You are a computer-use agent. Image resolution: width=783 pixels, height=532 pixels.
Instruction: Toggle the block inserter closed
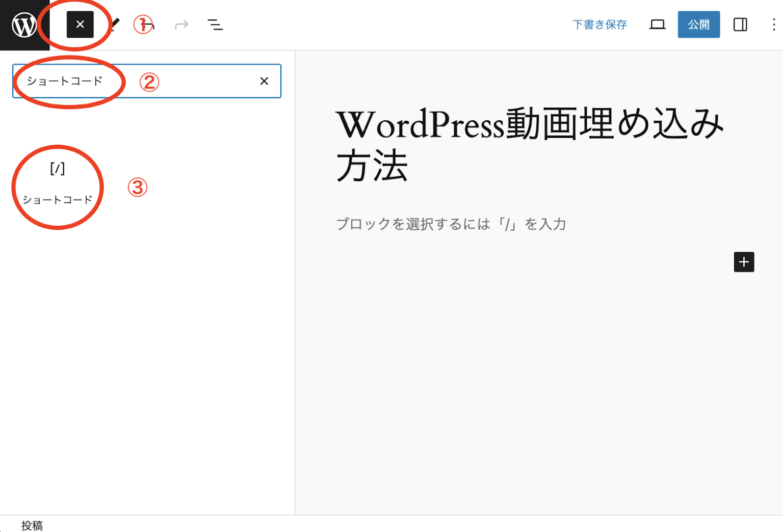click(79, 24)
